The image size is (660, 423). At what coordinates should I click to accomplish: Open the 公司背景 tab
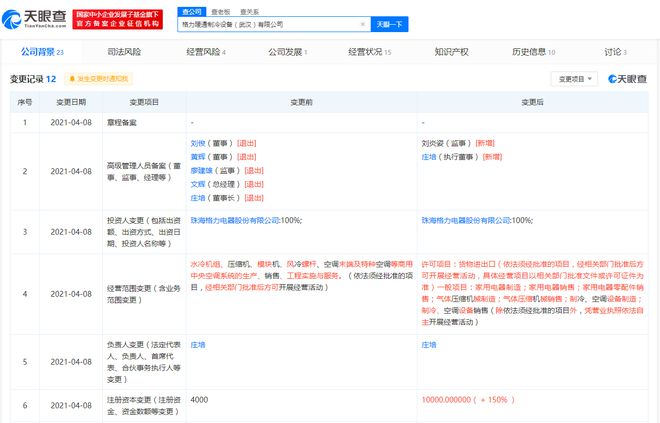point(42,52)
